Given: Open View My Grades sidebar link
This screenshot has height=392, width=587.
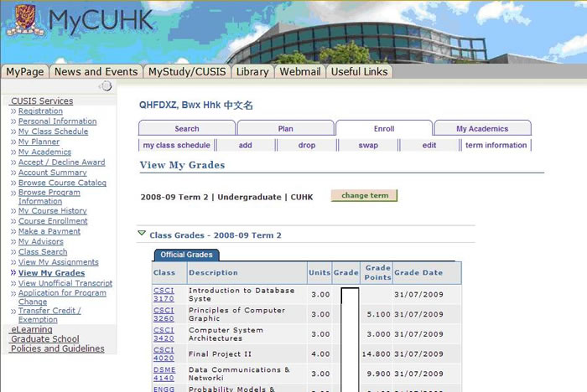Looking at the screenshot, I should pos(52,273).
